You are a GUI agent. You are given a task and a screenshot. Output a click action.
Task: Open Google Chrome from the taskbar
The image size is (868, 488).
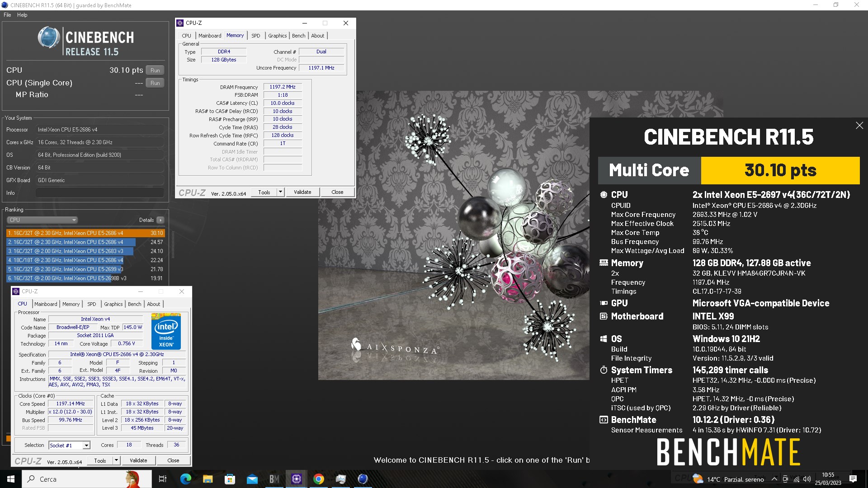pos(319,479)
